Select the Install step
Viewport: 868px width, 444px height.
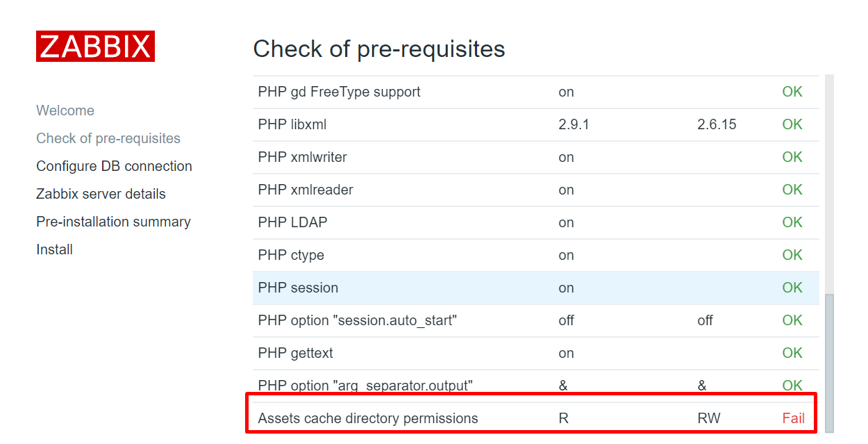tap(54, 249)
